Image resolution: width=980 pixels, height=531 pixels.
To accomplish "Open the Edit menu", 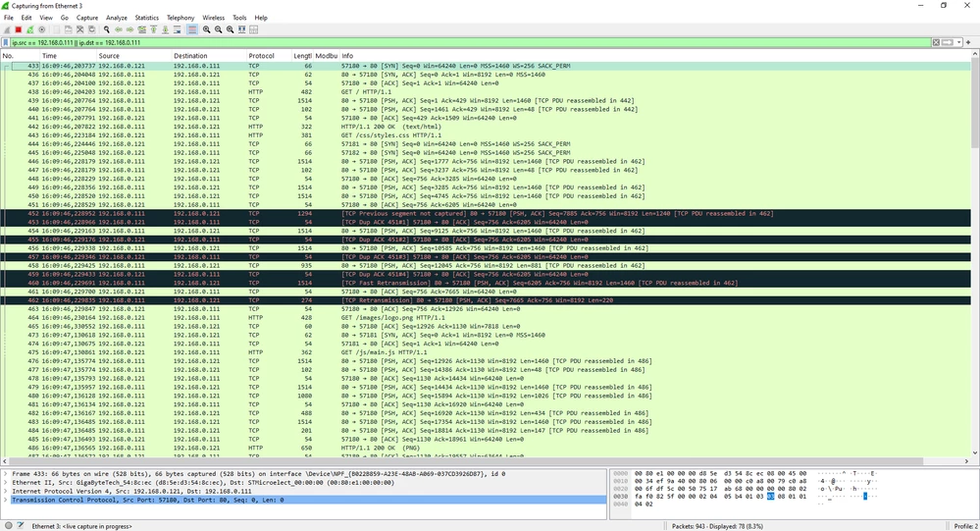I will pyautogui.click(x=26, y=18).
